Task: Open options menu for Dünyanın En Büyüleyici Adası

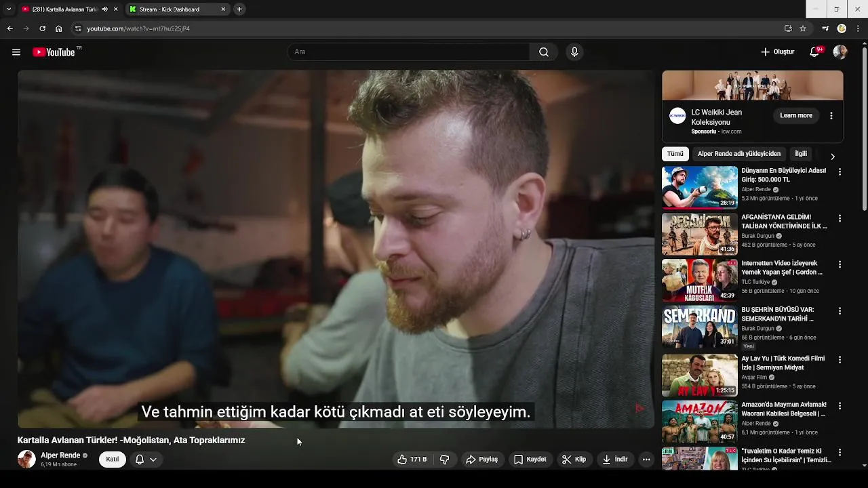Action: click(x=840, y=172)
